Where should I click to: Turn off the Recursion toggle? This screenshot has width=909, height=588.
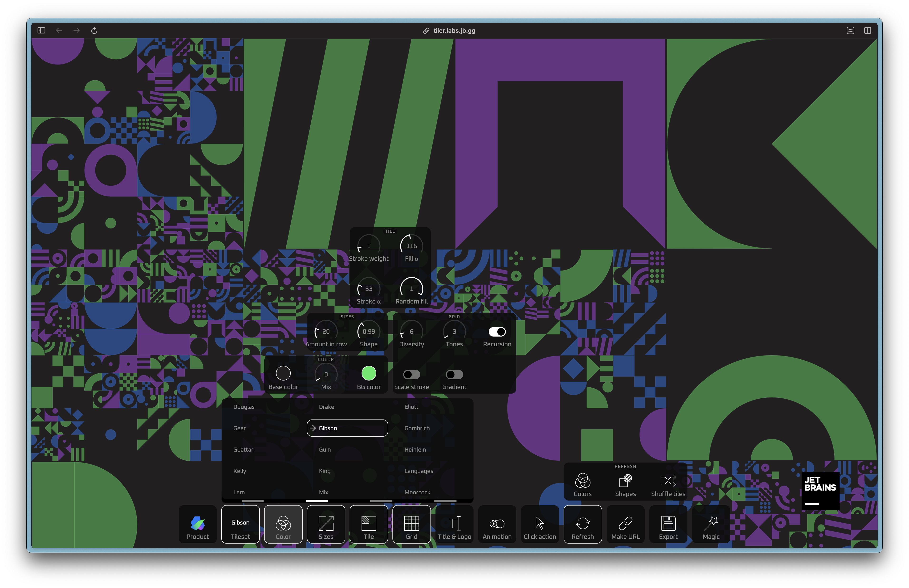coord(497,331)
